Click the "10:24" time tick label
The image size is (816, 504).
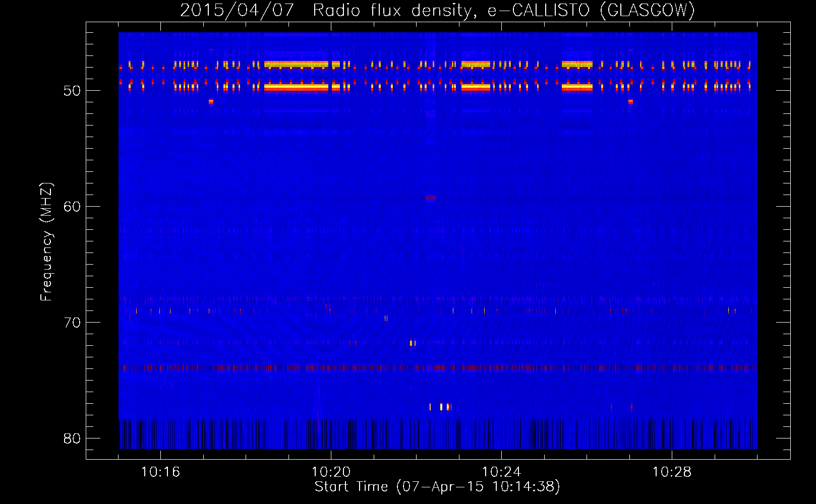click(x=501, y=472)
